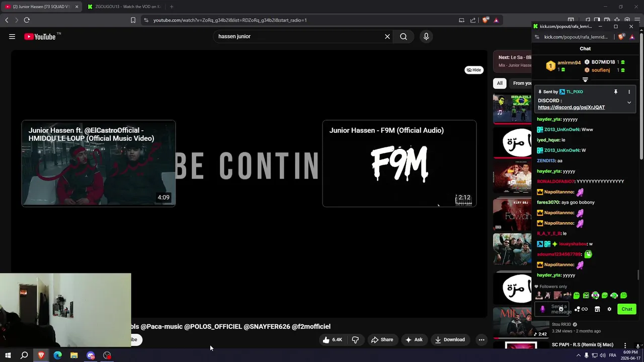Open the Kick points bubbles icon

coord(577,309)
